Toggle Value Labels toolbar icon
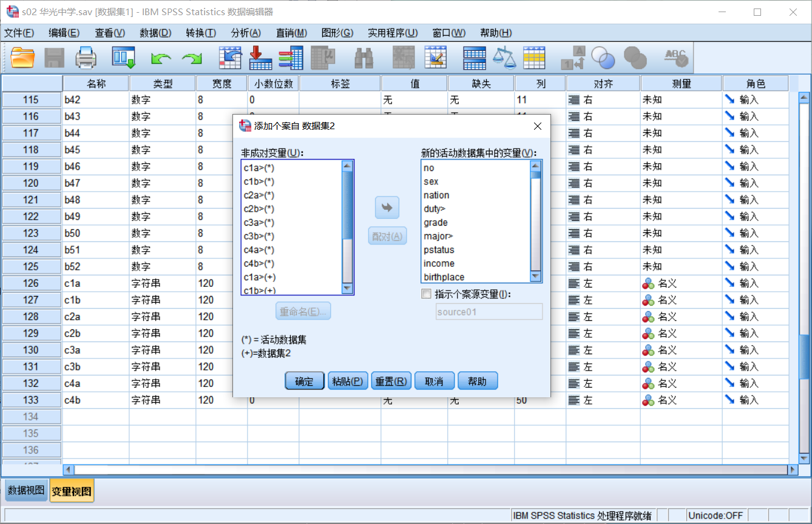This screenshot has height=524, width=812. click(x=573, y=58)
